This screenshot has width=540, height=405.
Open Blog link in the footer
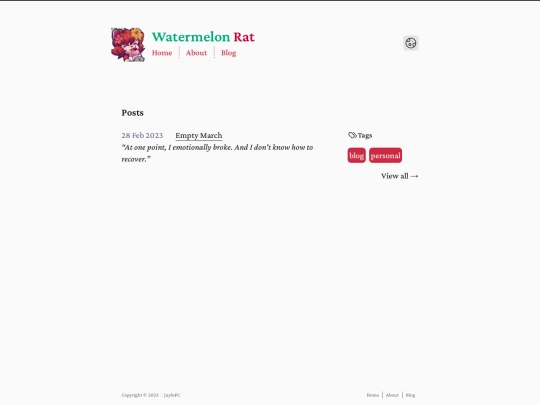[410, 395]
